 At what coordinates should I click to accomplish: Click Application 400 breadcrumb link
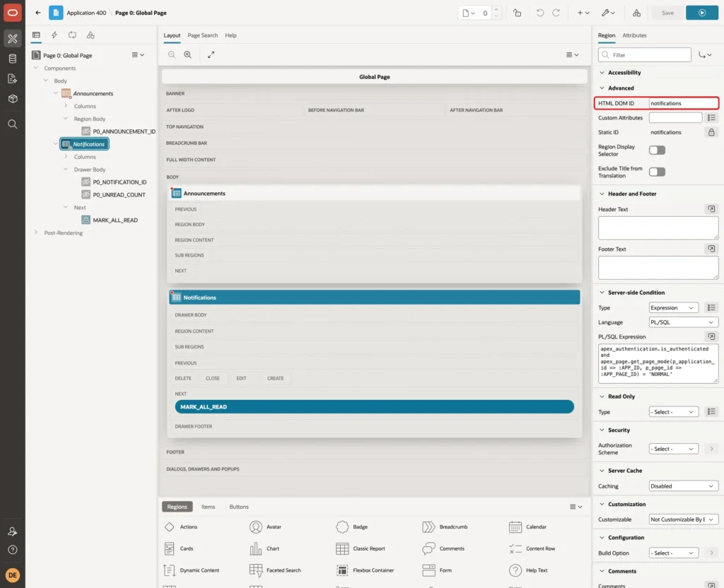coord(86,13)
